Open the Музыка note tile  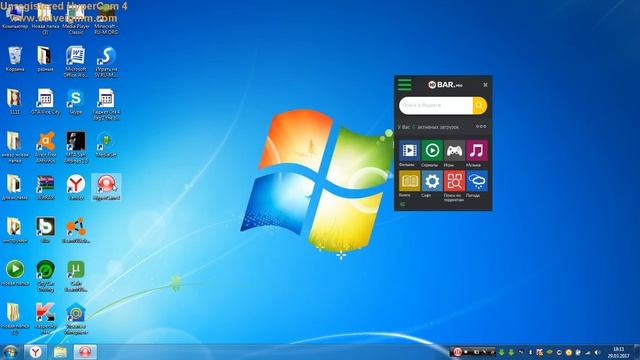tap(477, 151)
